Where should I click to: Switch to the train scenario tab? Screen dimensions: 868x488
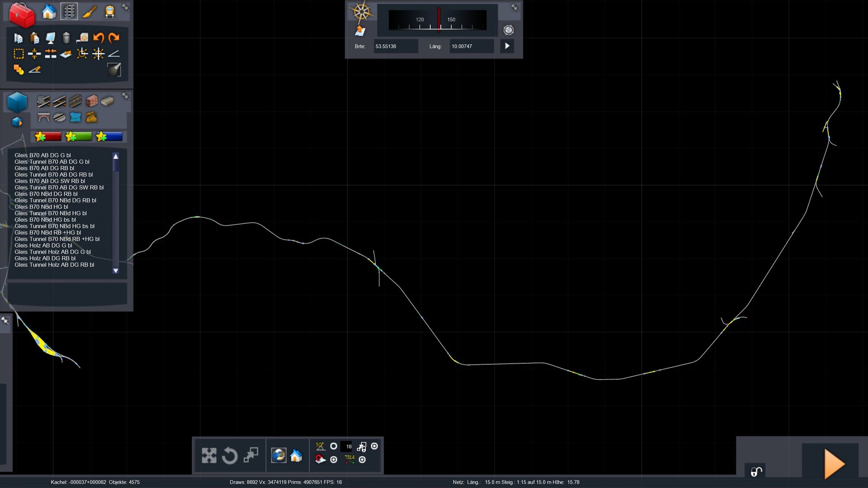(109, 12)
